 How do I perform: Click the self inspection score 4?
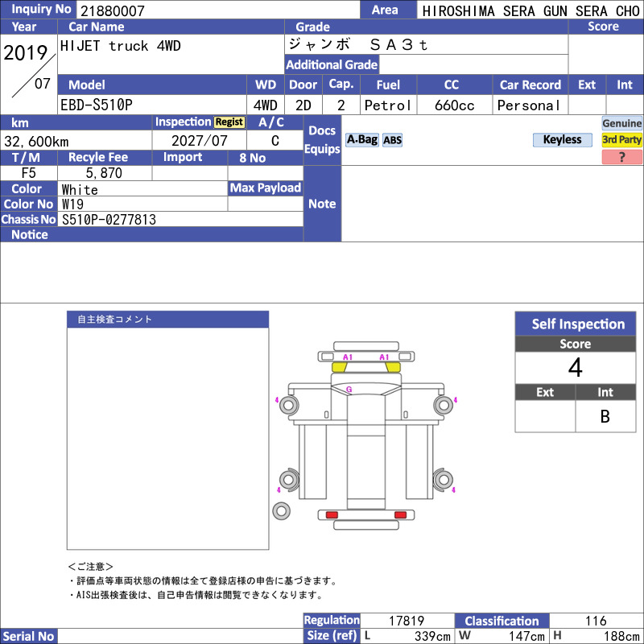pyautogui.click(x=576, y=367)
